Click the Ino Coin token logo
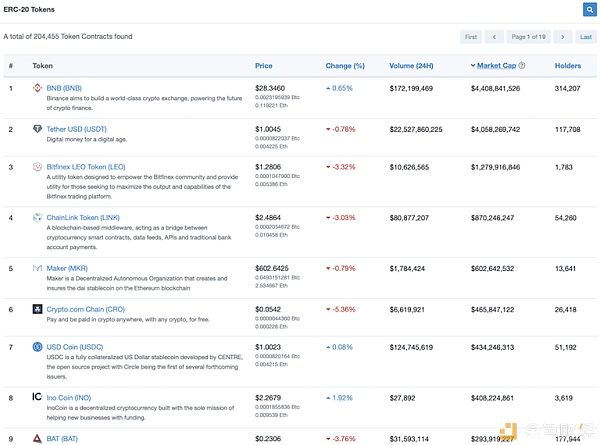600x445 pixels. (x=38, y=397)
